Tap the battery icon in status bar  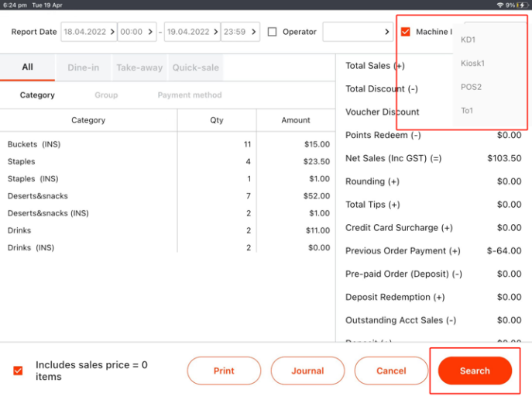pos(522,5)
